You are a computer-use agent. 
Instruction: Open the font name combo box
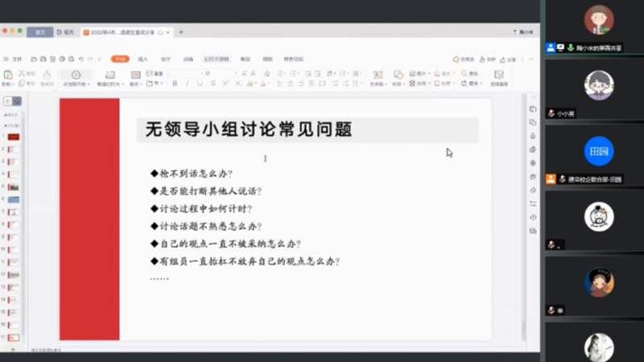pyautogui.click(x=187, y=73)
